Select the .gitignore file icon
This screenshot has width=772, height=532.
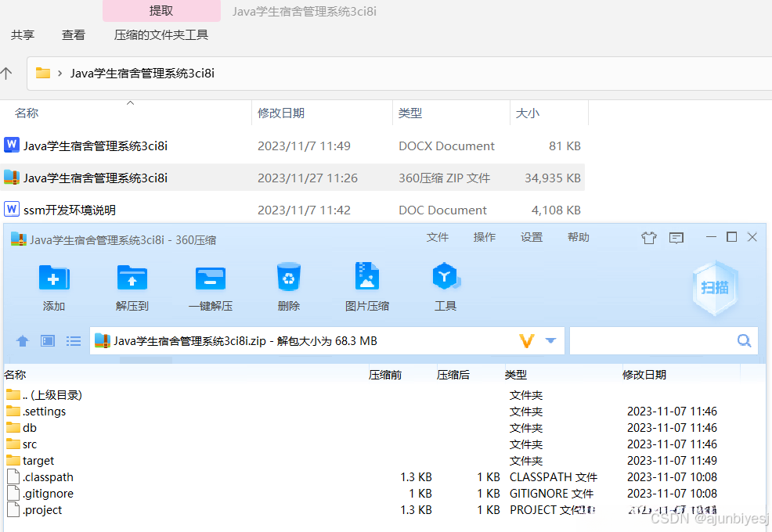(14, 493)
